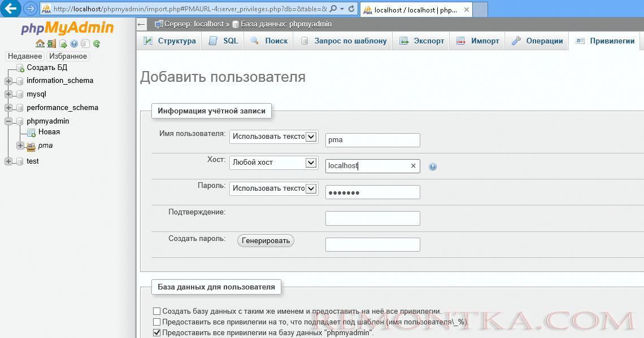
Task: Click the password field with dots
Action: (372, 192)
